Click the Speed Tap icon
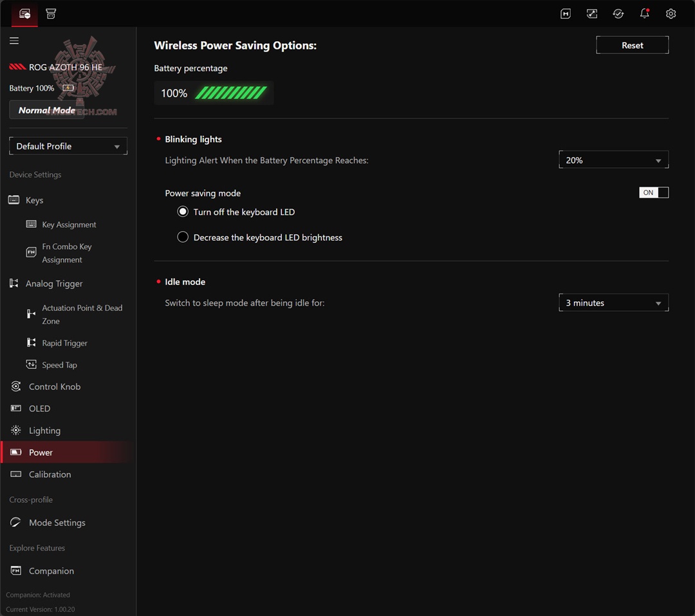This screenshot has width=695, height=616. pos(31,364)
